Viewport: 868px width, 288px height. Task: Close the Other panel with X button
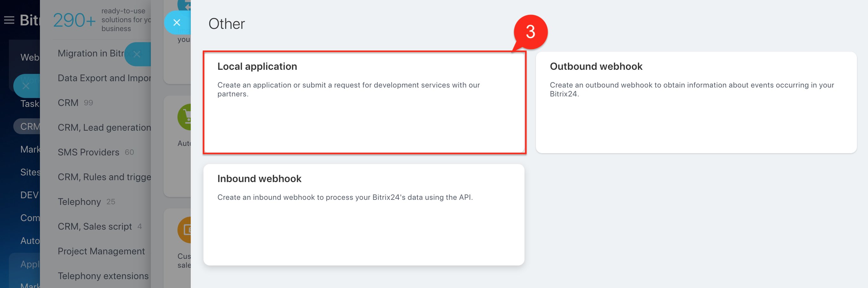pyautogui.click(x=177, y=23)
